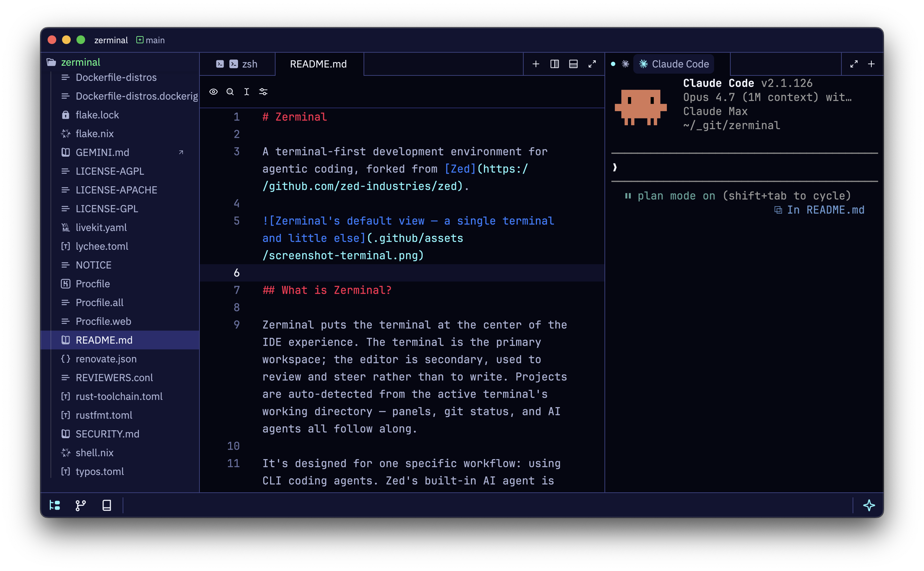Image resolution: width=924 pixels, height=571 pixels.
Task: Open the project panel icon in status bar
Action: click(55, 505)
